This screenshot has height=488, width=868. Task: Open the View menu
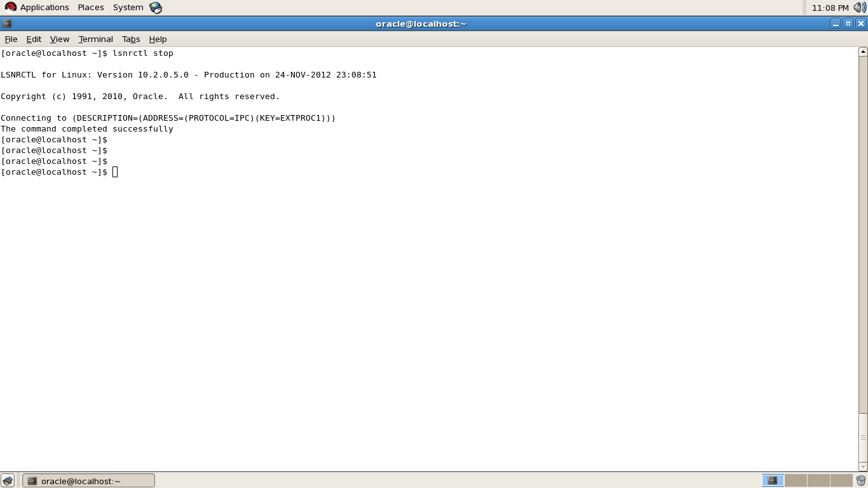(60, 39)
